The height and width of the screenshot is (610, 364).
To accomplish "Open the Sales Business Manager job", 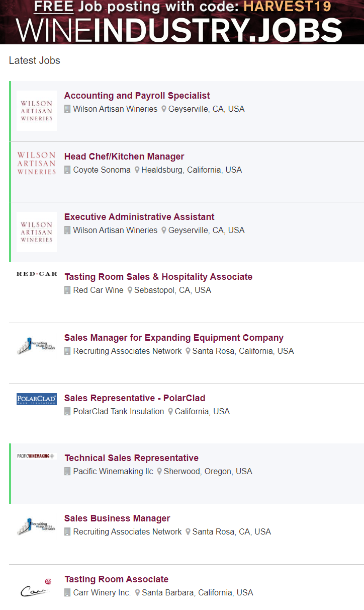I will pos(117,518).
